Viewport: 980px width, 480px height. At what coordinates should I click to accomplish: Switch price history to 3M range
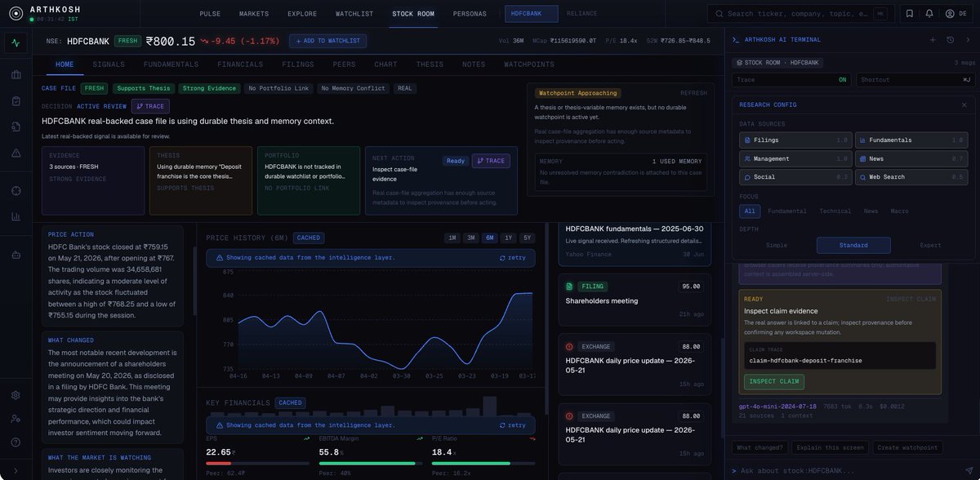coord(470,238)
